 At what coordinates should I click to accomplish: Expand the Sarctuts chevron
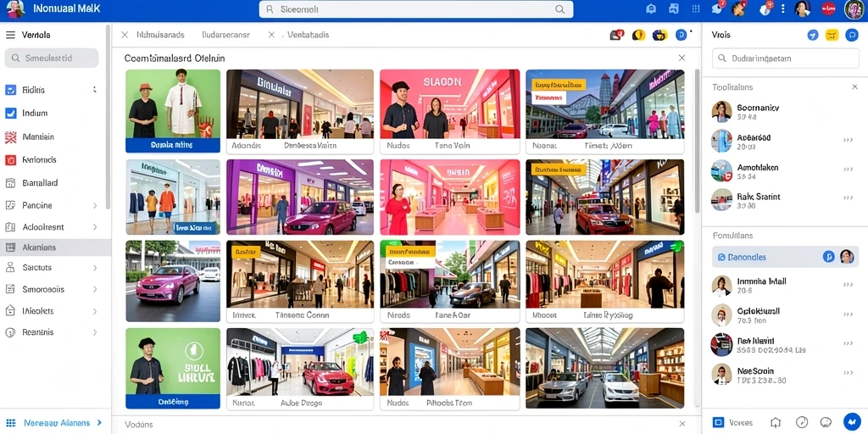pyautogui.click(x=95, y=267)
